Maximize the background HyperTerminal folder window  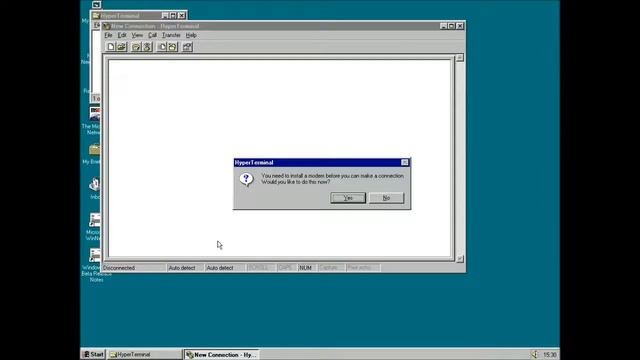coord(173,16)
